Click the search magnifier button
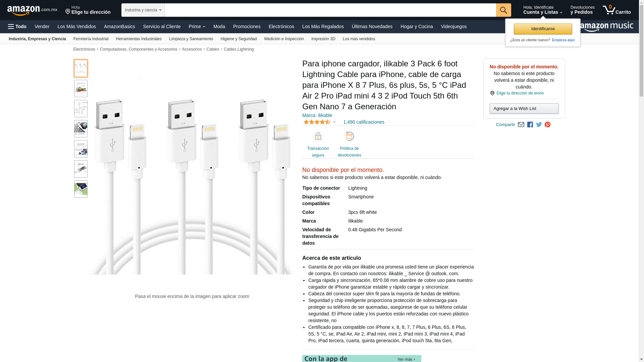Image resolution: width=644 pixels, height=362 pixels. tap(503, 10)
